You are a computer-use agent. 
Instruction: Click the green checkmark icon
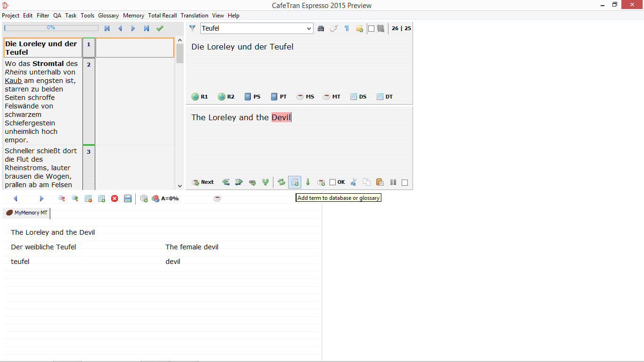[x=160, y=28]
